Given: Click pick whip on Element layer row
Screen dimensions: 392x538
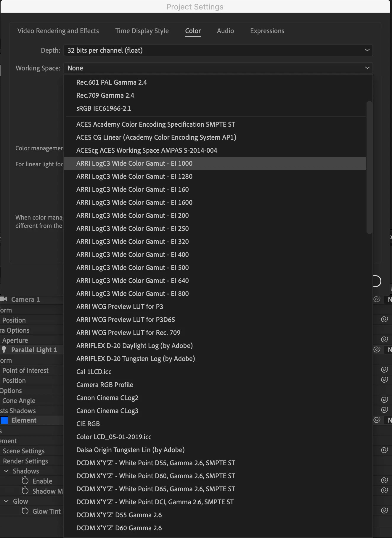Looking at the screenshot, I should click(x=377, y=420).
